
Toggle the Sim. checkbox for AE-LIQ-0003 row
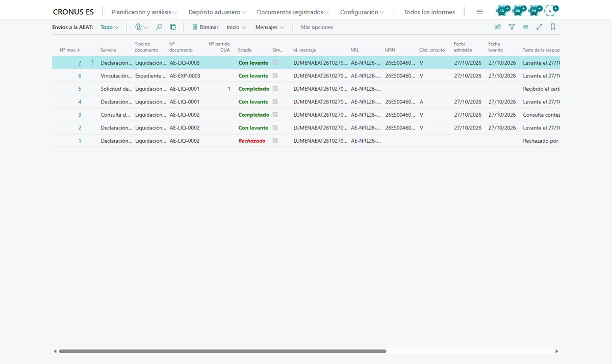tap(275, 63)
